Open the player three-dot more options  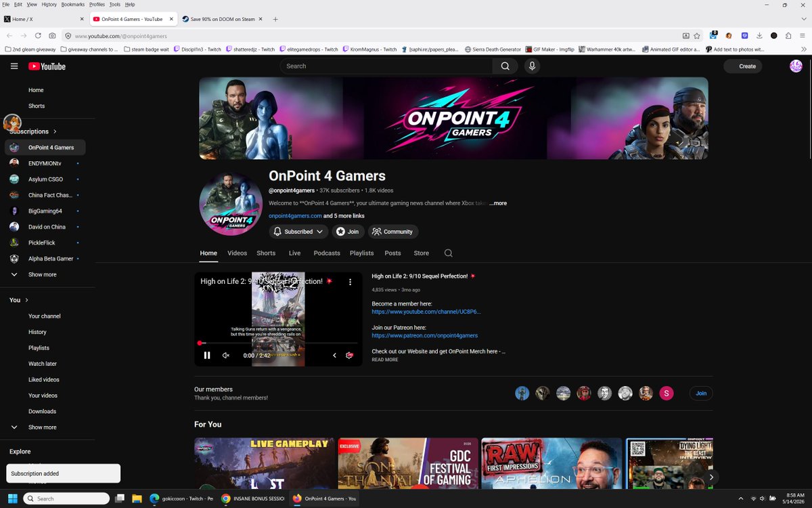(x=350, y=282)
